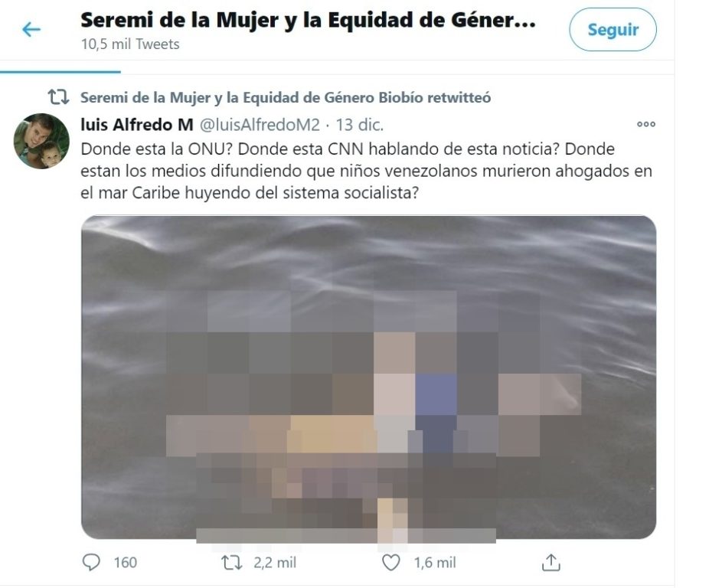Click the retweeted indicator icon above tweet

pos(59,97)
